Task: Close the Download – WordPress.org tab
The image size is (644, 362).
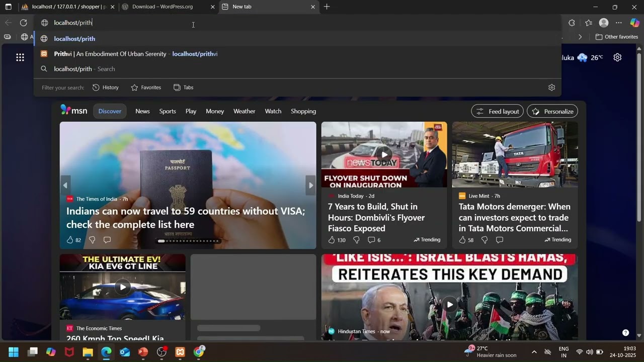Action: pyautogui.click(x=212, y=7)
